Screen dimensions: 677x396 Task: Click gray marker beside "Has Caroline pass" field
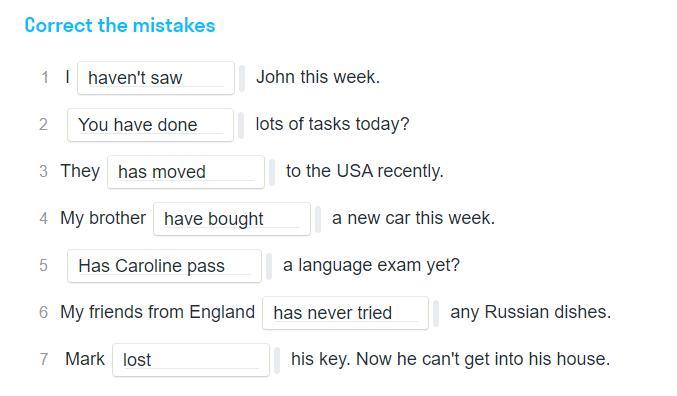pyautogui.click(x=269, y=266)
